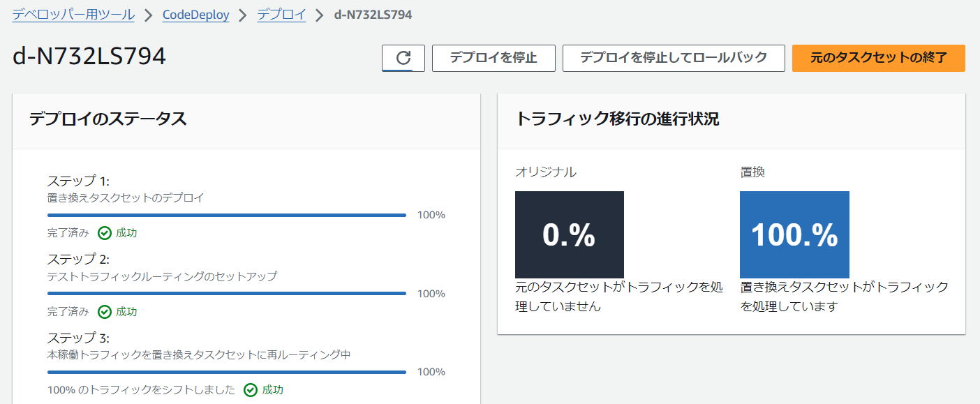Click the Step 2 progress bar
980x404 pixels.
pos(227,294)
